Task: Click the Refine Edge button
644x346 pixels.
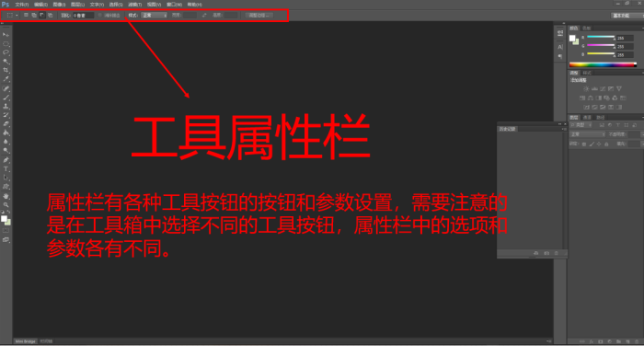Action: click(259, 16)
